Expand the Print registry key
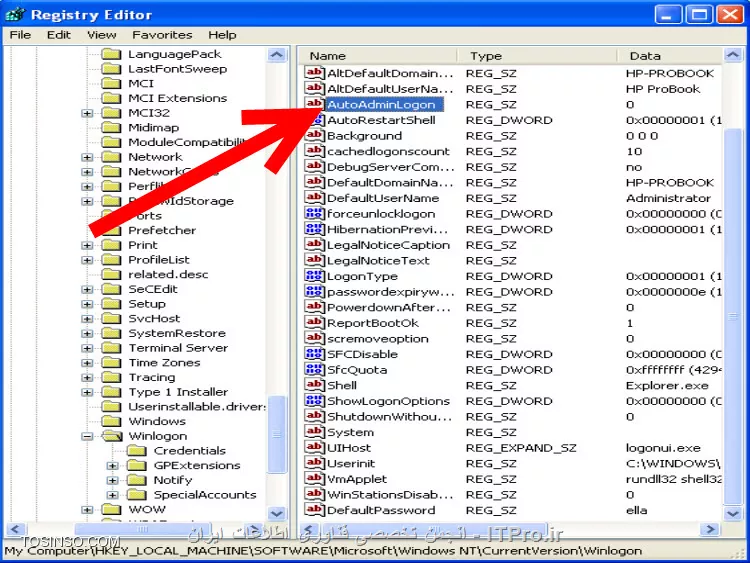 click(x=87, y=245)
